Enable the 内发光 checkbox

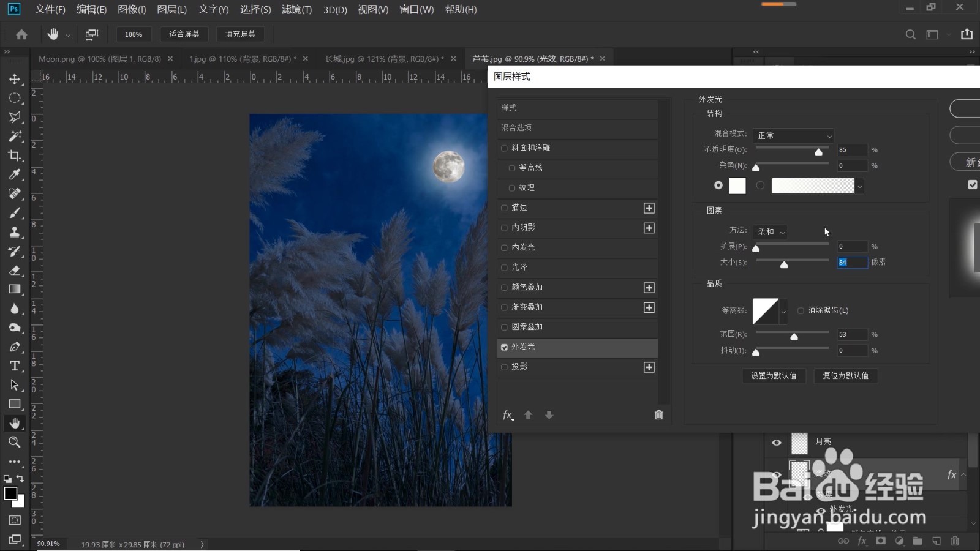tap(504, 247)
